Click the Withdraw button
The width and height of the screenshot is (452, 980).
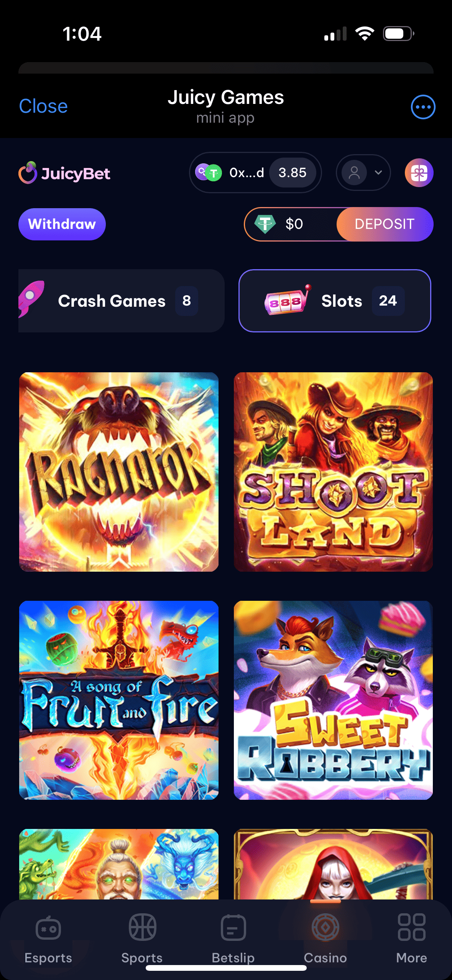tap(62, 224)
